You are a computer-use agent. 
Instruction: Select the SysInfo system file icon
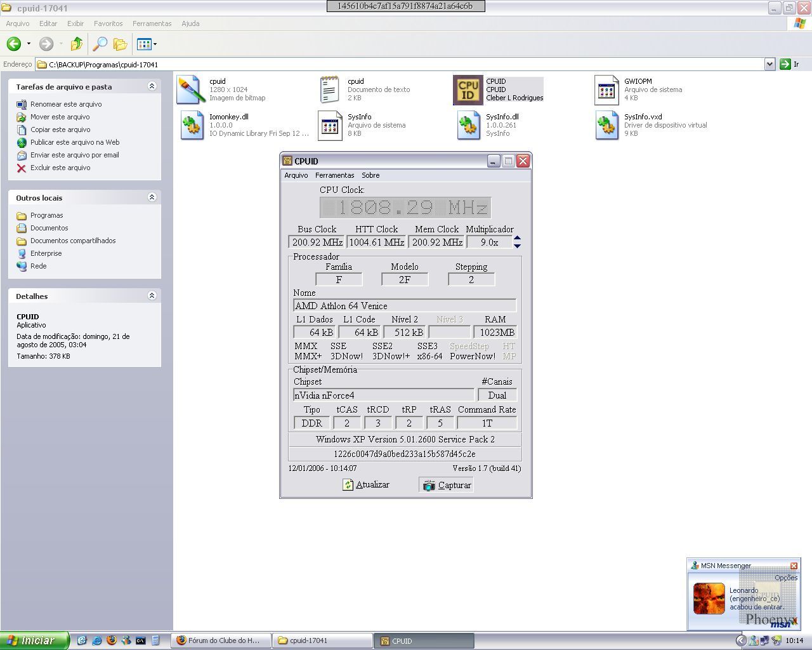[x=330, y=125]
